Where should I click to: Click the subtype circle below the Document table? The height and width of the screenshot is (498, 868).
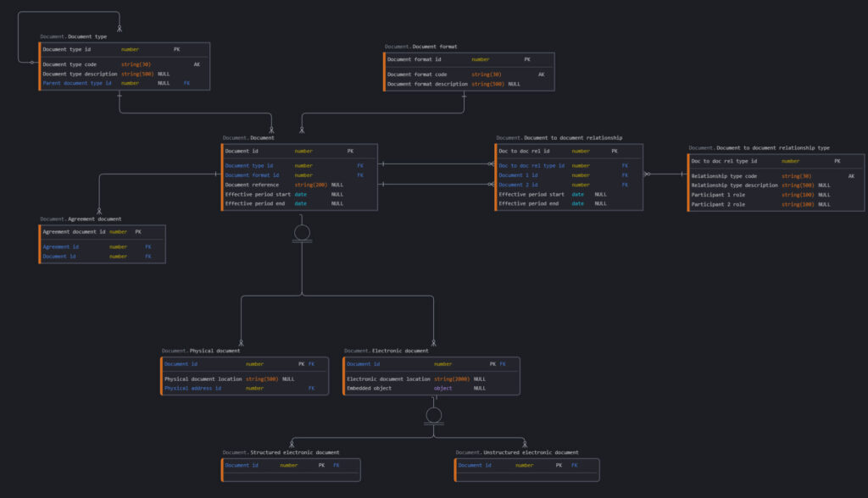point(302,232)
